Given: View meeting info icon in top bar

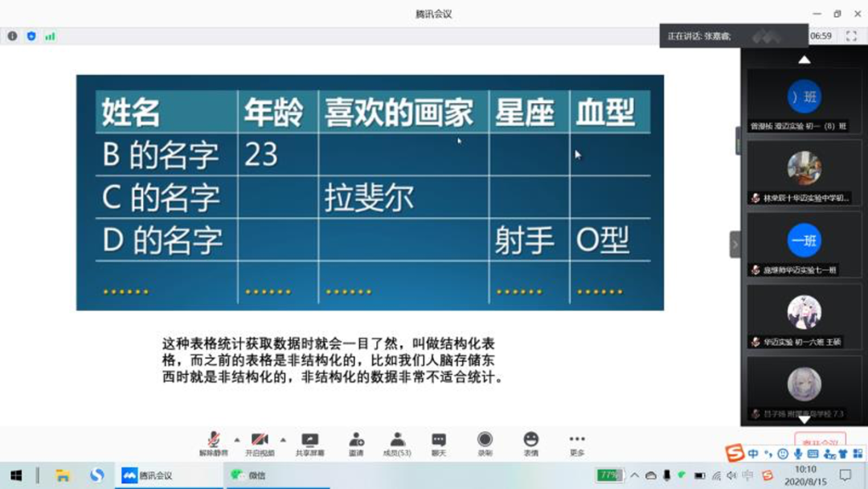Looking at the screenshot, I should [12, 36].
